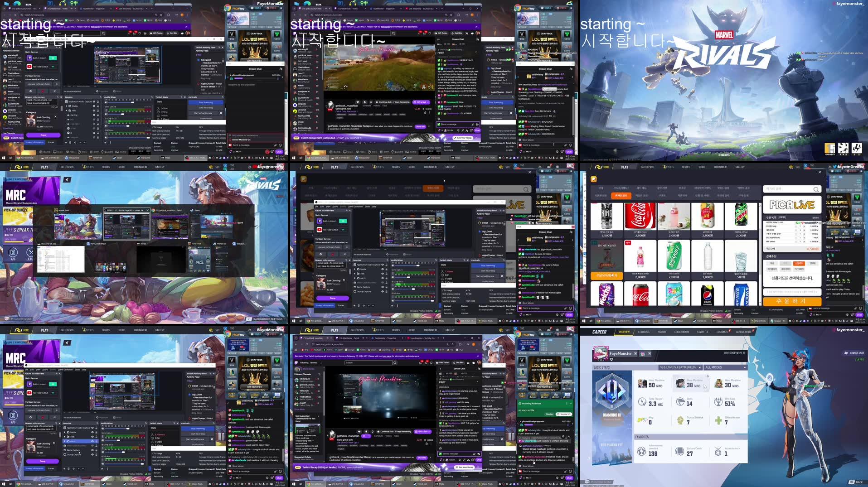This screenshot has width=868, height=487.
Task: Open the ALL MODES dropdown on the Career page
Action: click(725, 367)
